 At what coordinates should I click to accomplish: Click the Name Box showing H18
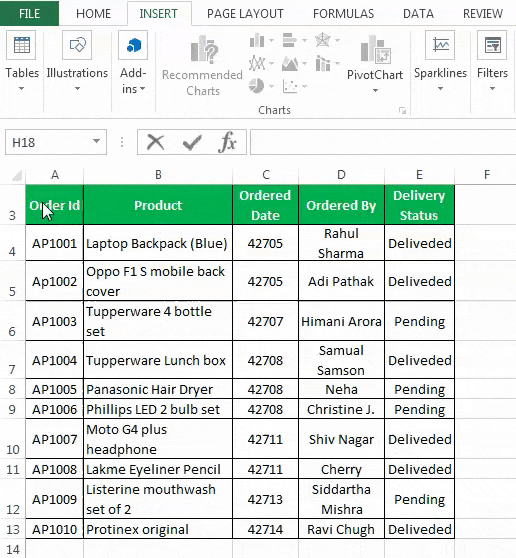[56, 142]
